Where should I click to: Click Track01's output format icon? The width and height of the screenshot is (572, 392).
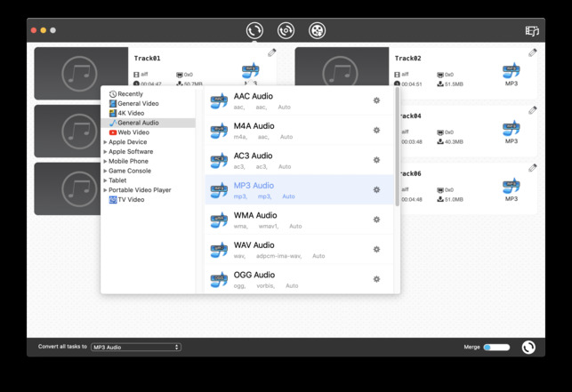tap(251, 71)
